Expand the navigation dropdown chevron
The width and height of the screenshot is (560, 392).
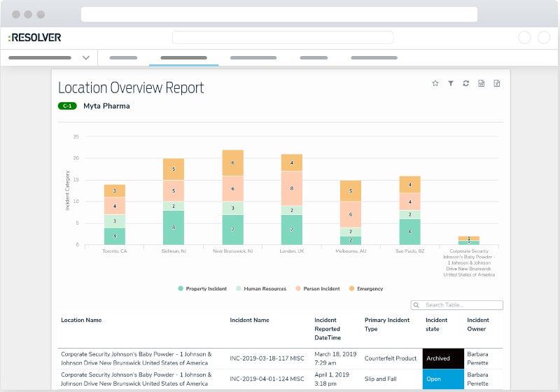(x=86, y=57)
